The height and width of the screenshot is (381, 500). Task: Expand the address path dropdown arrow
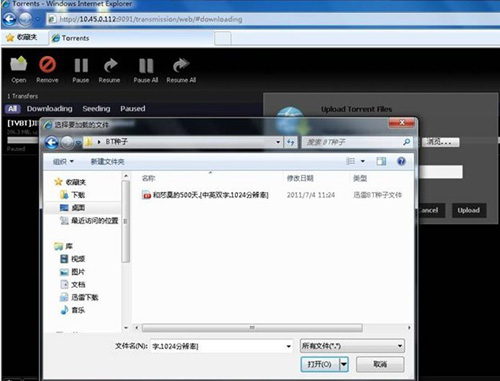click(278, 142)
